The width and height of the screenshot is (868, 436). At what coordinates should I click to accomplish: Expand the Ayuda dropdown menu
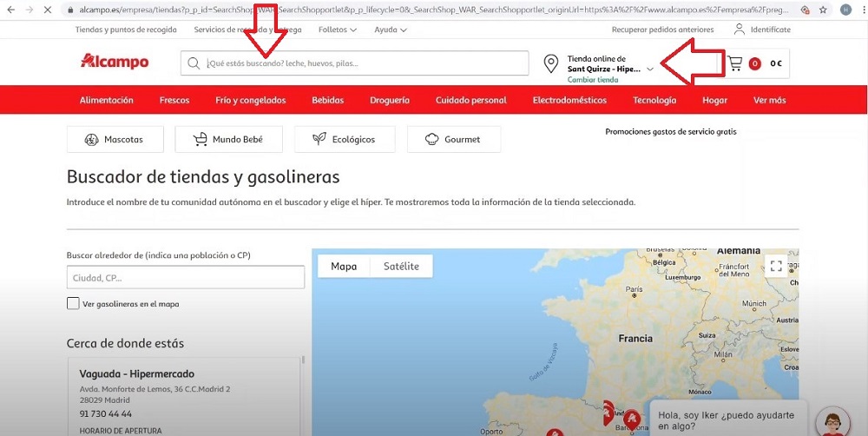pyautogui.click(x=390, y=30)
